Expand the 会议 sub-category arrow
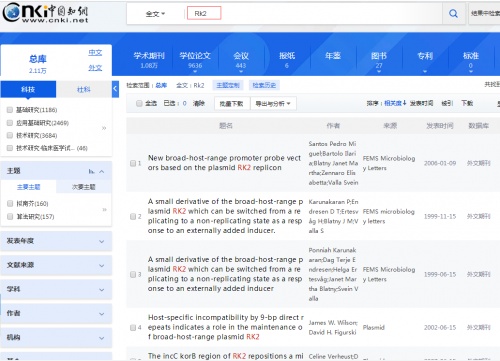The image size is (500, 361). 241,72
